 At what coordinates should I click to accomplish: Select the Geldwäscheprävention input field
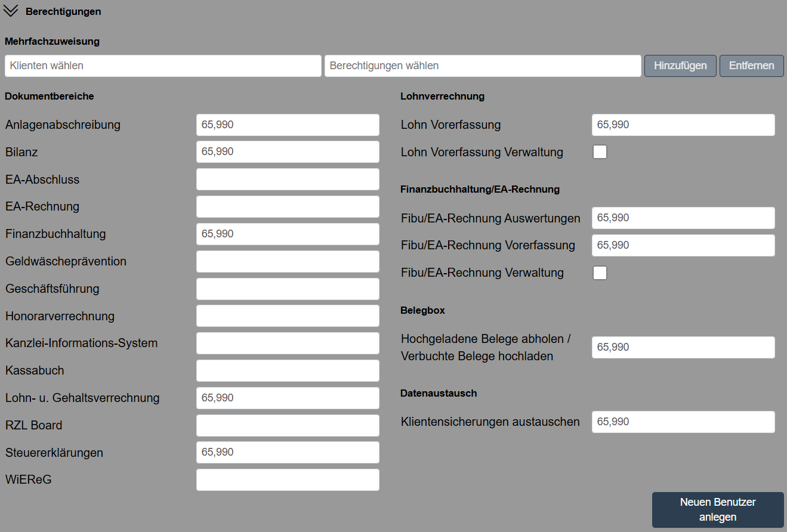pyautogui.click(x=288, y=261)
